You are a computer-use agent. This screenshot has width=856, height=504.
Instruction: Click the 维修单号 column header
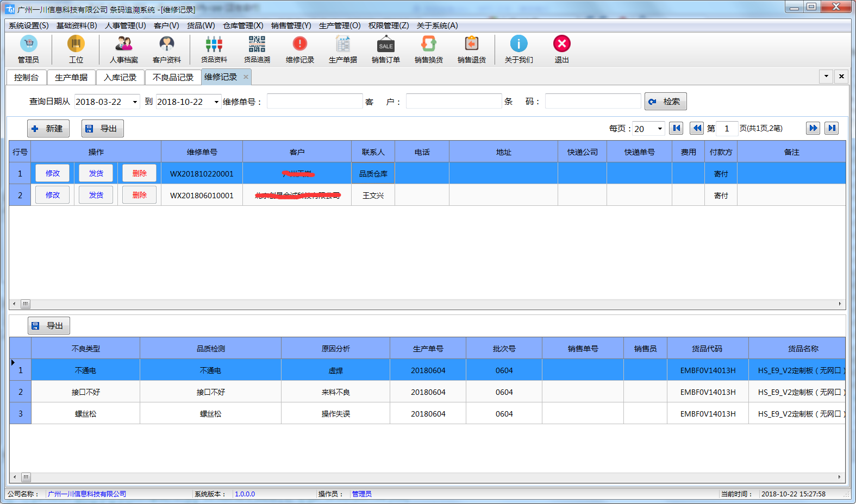coord(202,152)
